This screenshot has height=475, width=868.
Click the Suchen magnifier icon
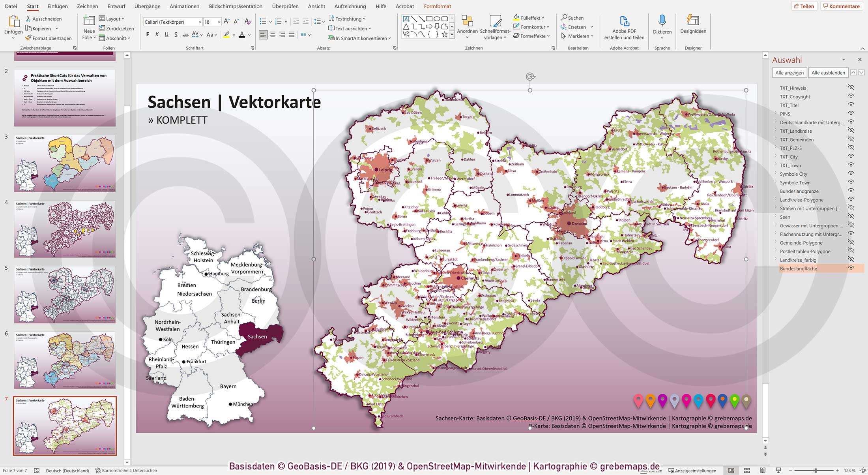566,17
